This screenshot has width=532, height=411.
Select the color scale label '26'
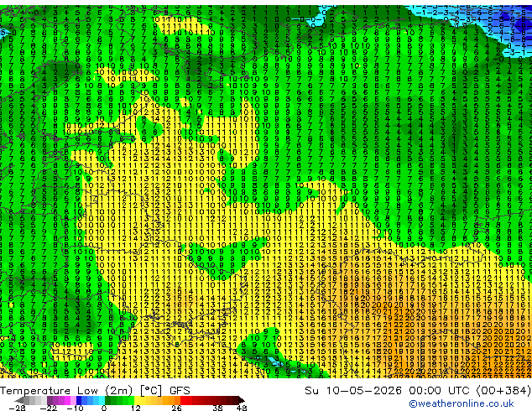pos(176,408)
